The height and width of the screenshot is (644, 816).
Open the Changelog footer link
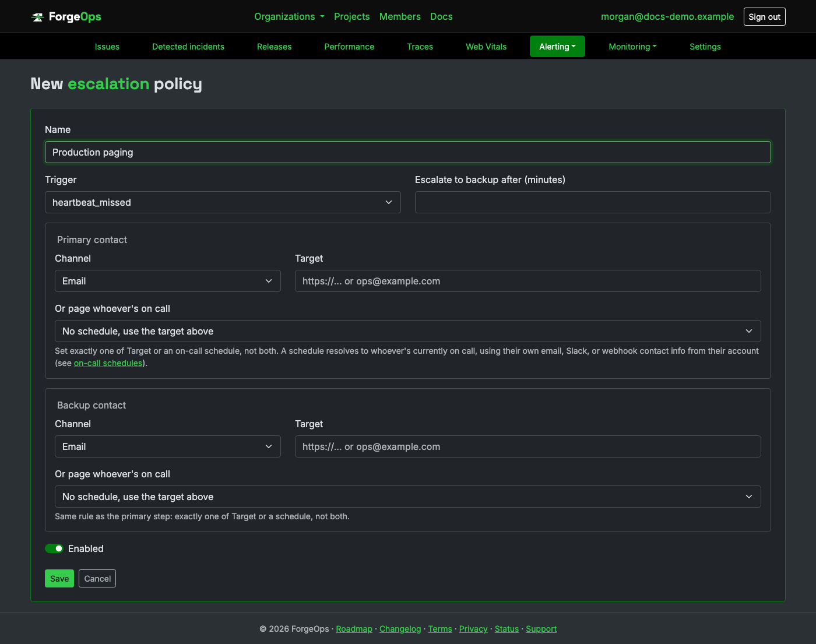point(400,629)
